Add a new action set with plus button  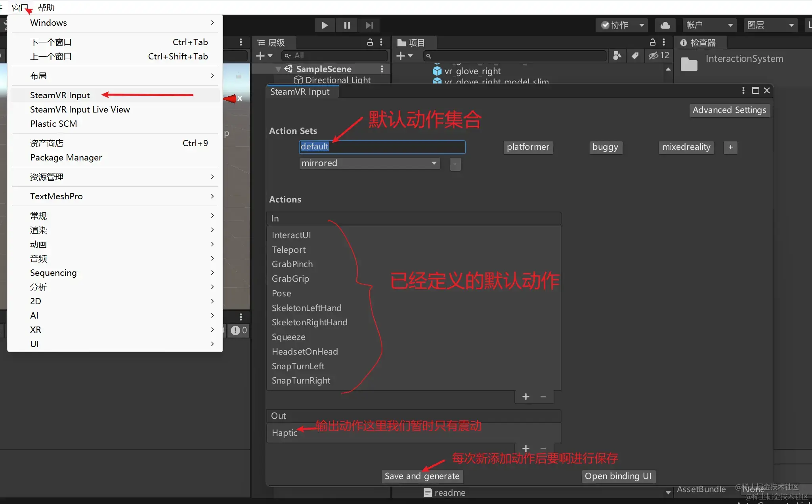click(x=730, y=147)
